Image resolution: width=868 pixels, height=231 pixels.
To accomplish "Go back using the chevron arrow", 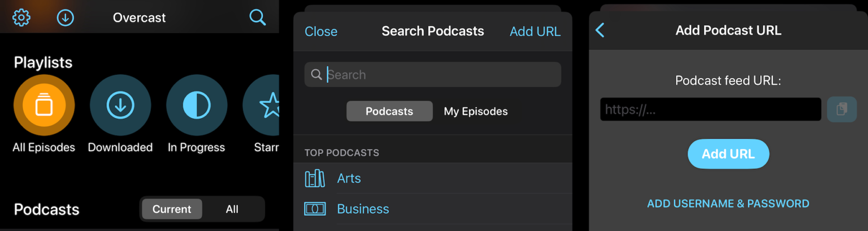I will (x=600, y=31).
